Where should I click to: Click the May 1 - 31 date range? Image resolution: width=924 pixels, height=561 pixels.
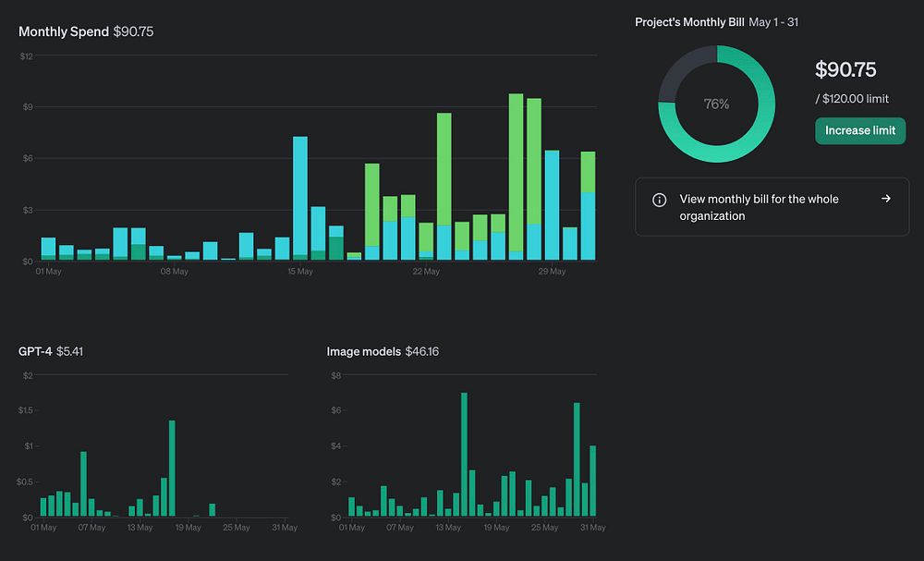(x=773, y=22)
